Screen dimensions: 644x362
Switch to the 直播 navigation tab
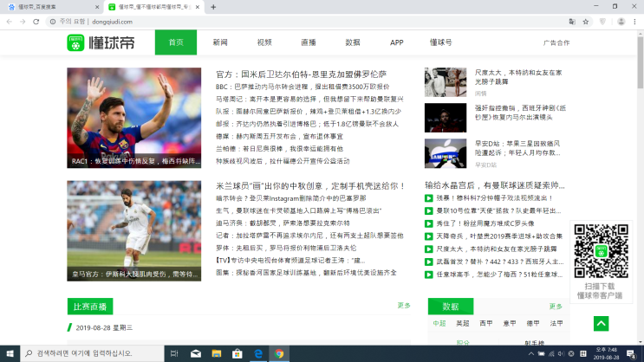point(309,42)
